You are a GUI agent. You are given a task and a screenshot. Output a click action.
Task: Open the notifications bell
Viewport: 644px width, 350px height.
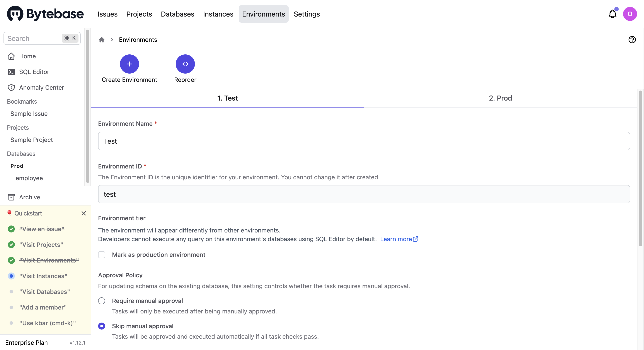point(612,14)
